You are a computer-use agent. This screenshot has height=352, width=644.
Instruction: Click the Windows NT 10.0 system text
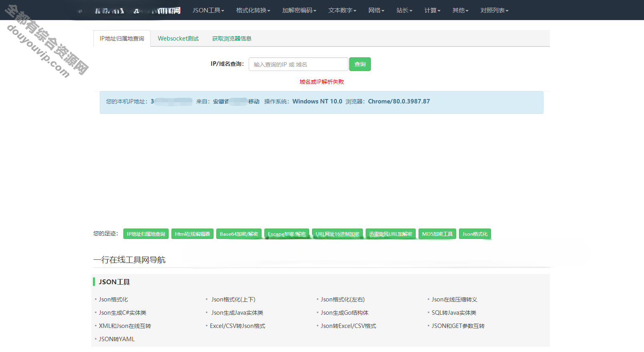click(x=317, y=101)
